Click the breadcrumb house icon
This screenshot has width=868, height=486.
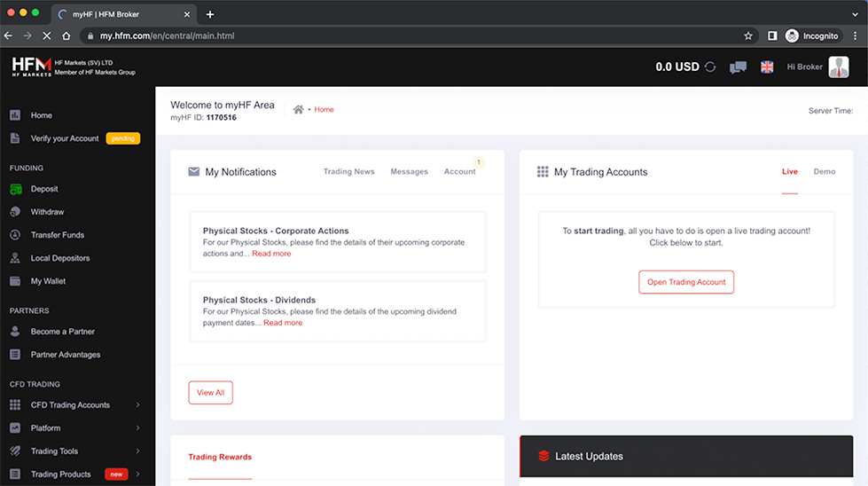[298, 110]
